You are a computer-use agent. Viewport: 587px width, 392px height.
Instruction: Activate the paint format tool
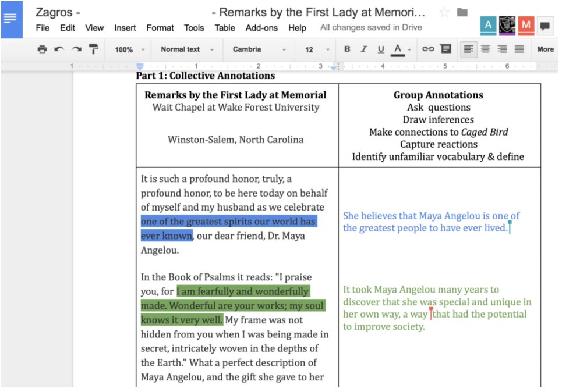94,49
